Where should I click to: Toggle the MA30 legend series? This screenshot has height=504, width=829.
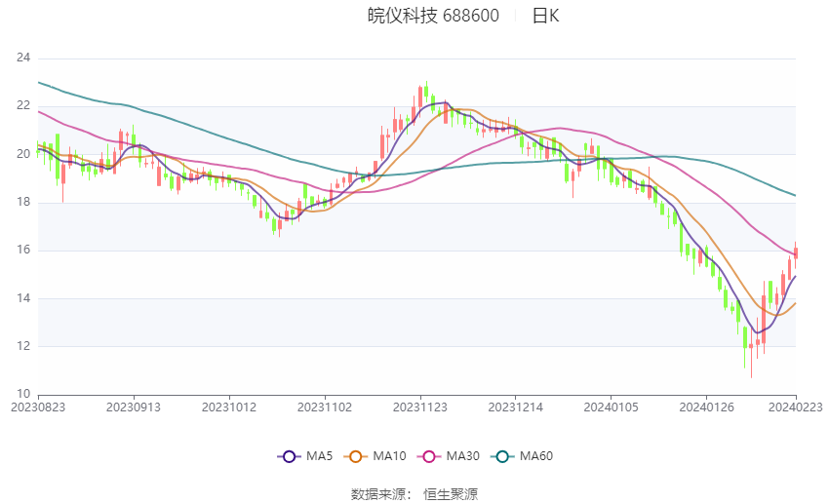[449, 456]
